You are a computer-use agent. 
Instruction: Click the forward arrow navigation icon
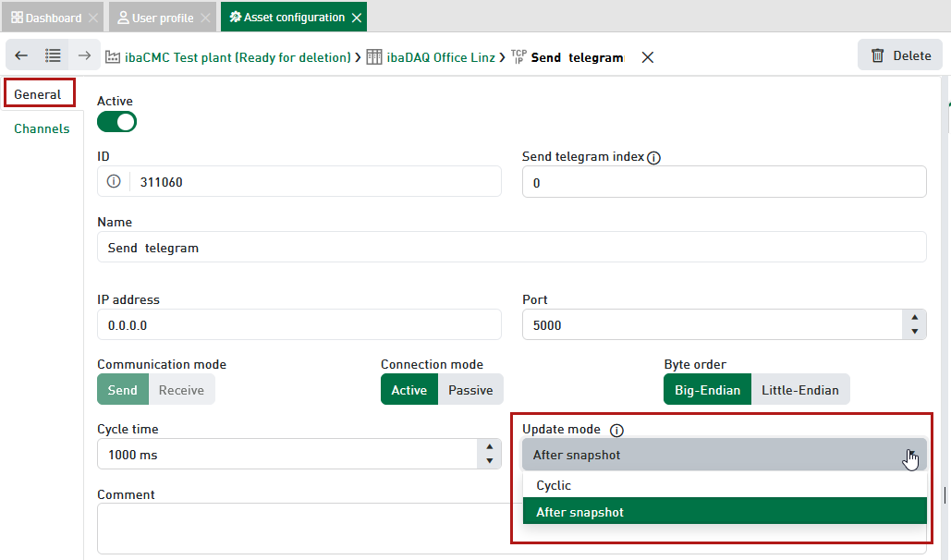tap(84, 56)
